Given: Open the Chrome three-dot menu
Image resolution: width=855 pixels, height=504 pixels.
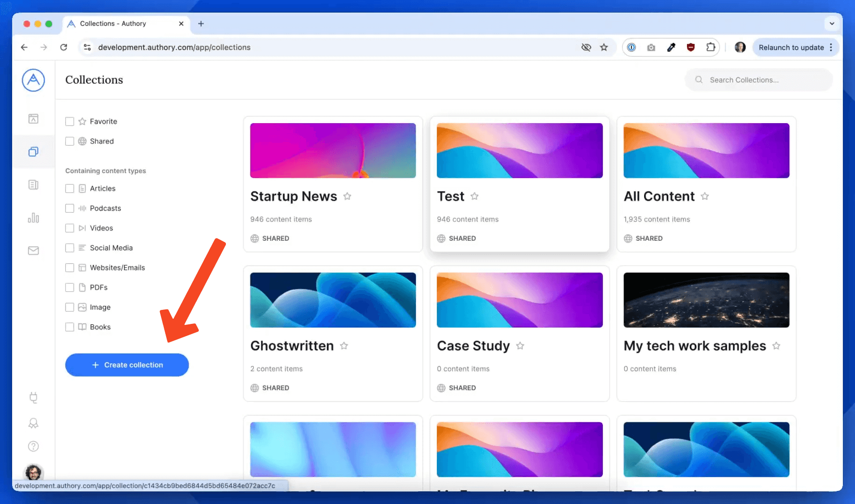Looking at the screenshot, I should pos(831,47).
